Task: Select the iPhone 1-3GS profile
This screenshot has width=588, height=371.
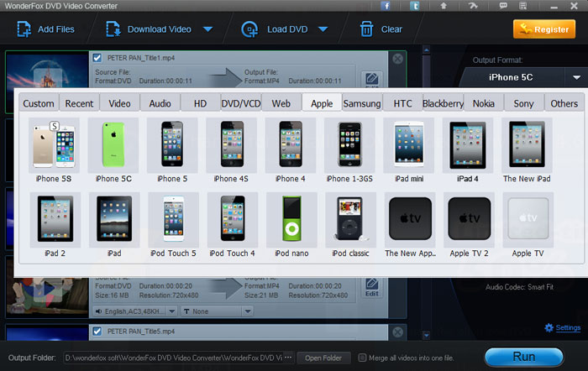Action: pos(349,150)
